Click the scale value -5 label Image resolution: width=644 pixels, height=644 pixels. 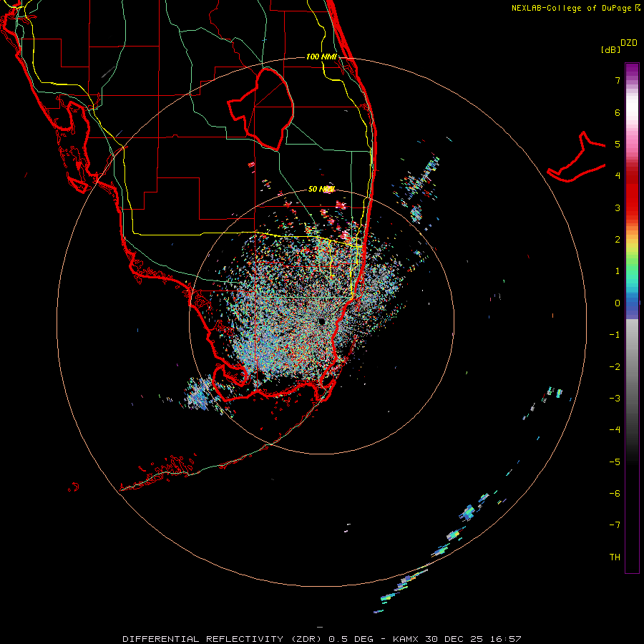(x=615, y=462)
